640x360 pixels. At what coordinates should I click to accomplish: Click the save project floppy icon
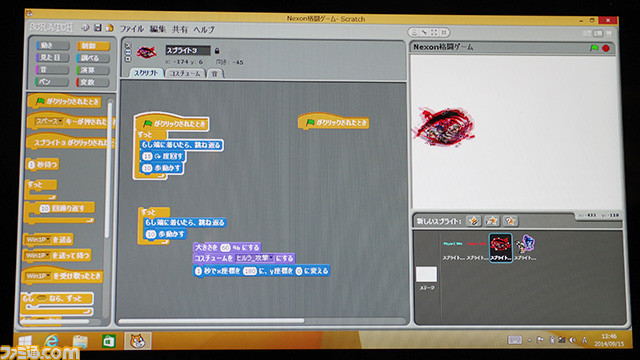click(98, 28)
